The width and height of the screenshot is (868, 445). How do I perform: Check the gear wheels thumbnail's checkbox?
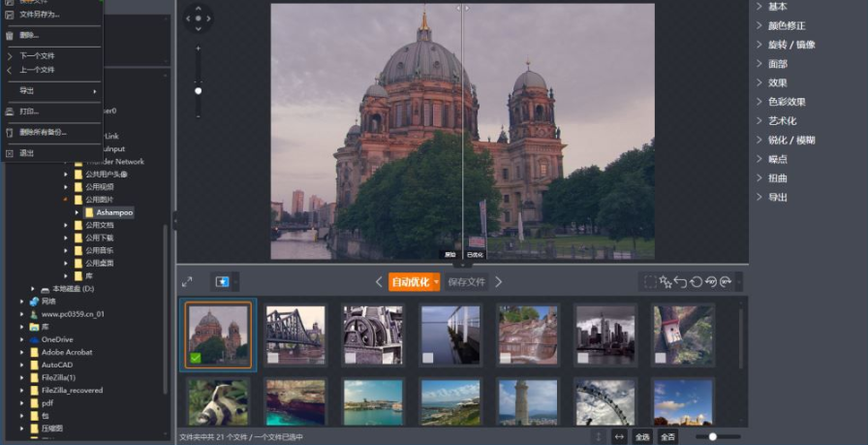(351, 358)
